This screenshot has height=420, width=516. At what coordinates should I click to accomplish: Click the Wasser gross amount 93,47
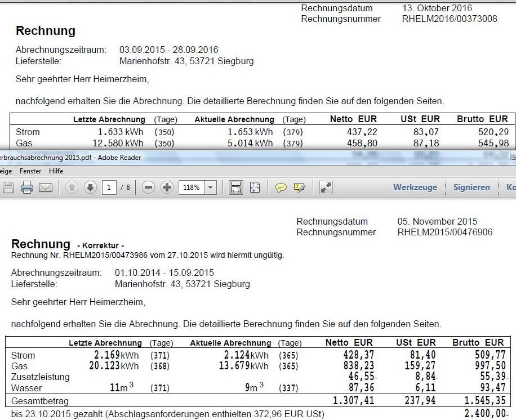pos(493,387)
